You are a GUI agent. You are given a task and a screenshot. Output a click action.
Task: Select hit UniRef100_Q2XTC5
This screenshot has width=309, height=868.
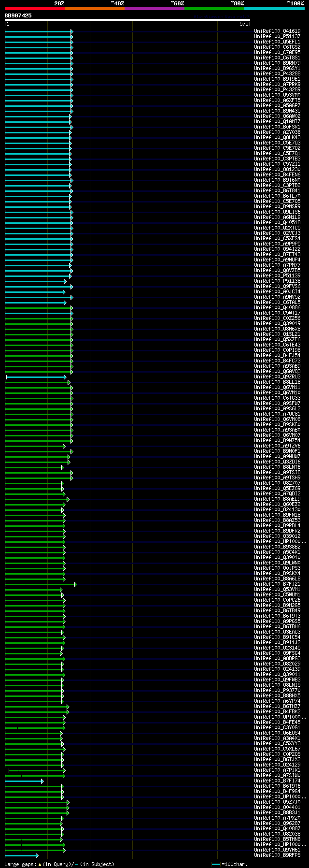(277, 228)
